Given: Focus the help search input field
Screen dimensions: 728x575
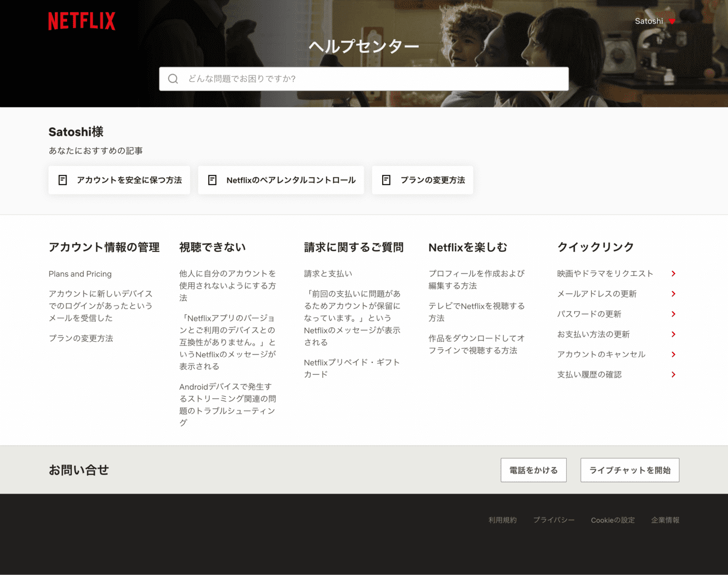Looking at the screenshot, I should pos(363,79).
